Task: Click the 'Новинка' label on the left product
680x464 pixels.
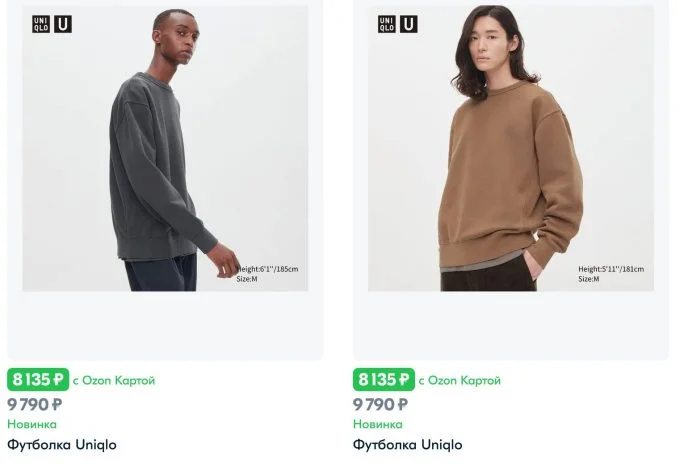Action: point(32,424)
